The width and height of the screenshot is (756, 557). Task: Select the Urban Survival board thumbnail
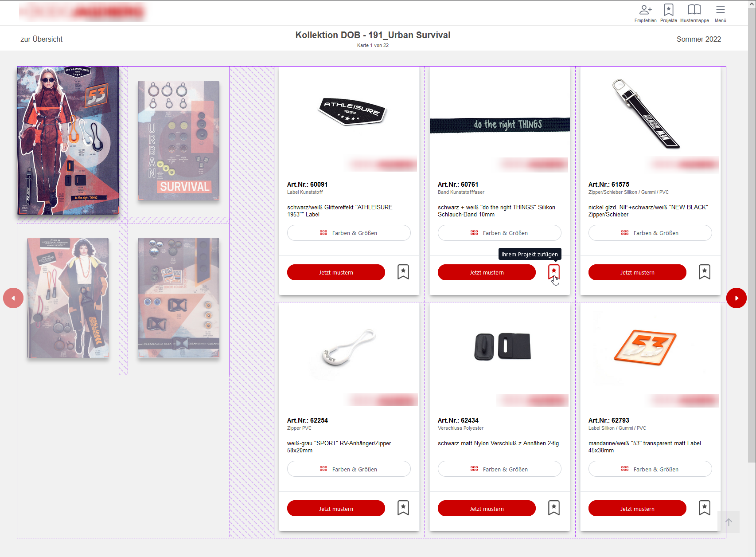point(179,141)
